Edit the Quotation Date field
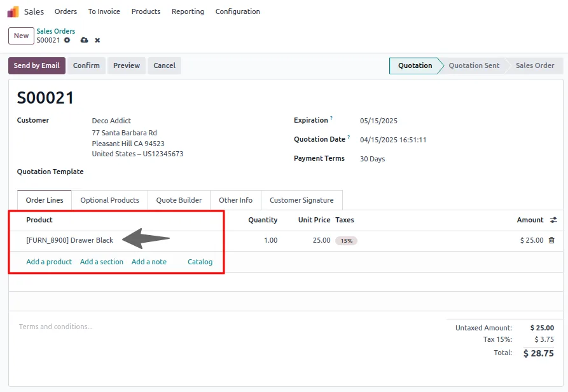Viewport: 568px width, 392px height. [393, 140]
